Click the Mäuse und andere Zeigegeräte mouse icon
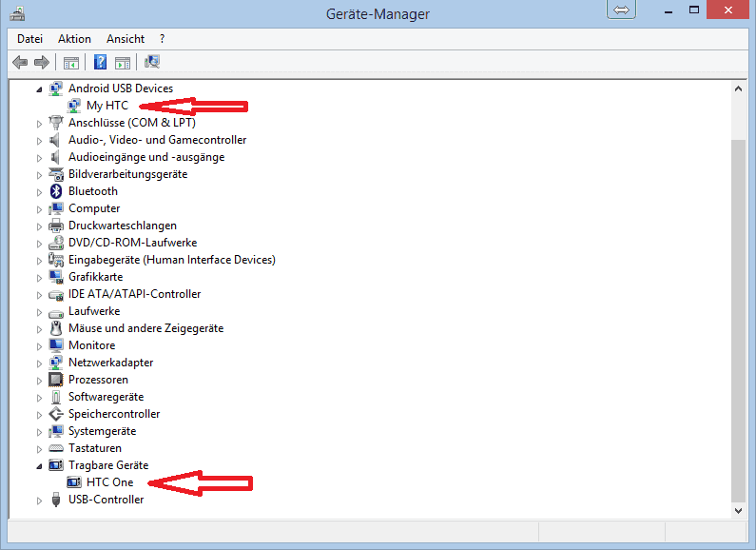The image size is (756, 550). [56, 328]
